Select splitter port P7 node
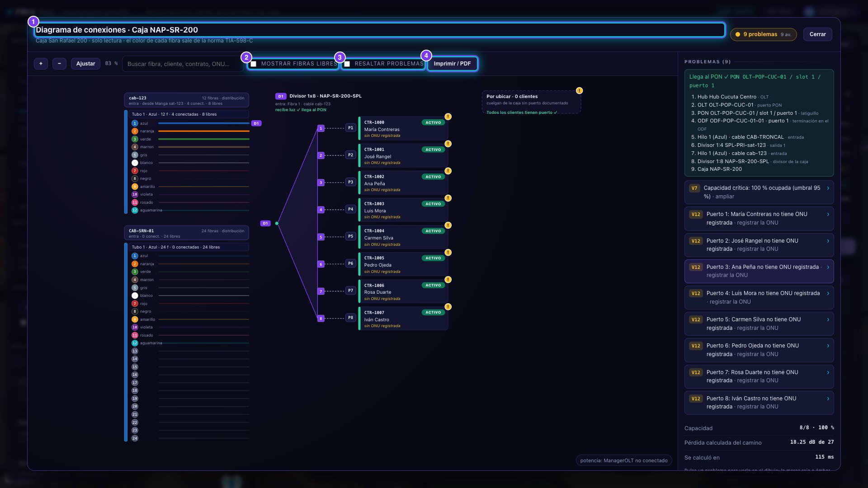 [x=350, y=291]
